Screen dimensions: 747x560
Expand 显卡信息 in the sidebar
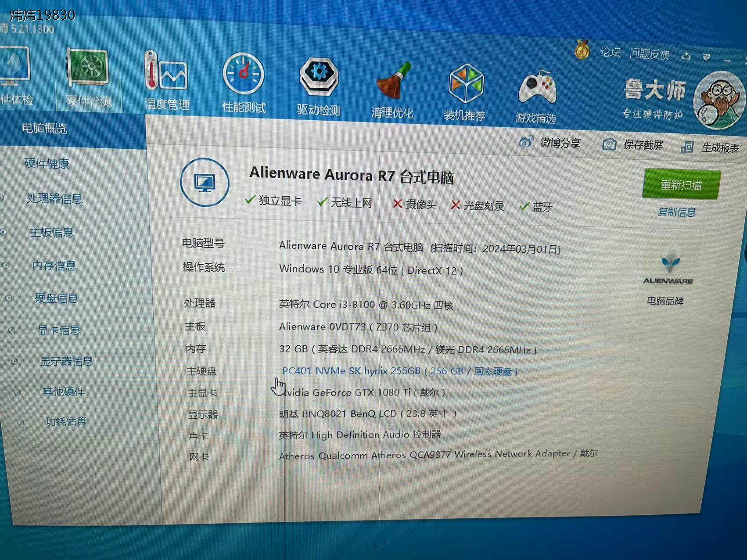point(59,329)
